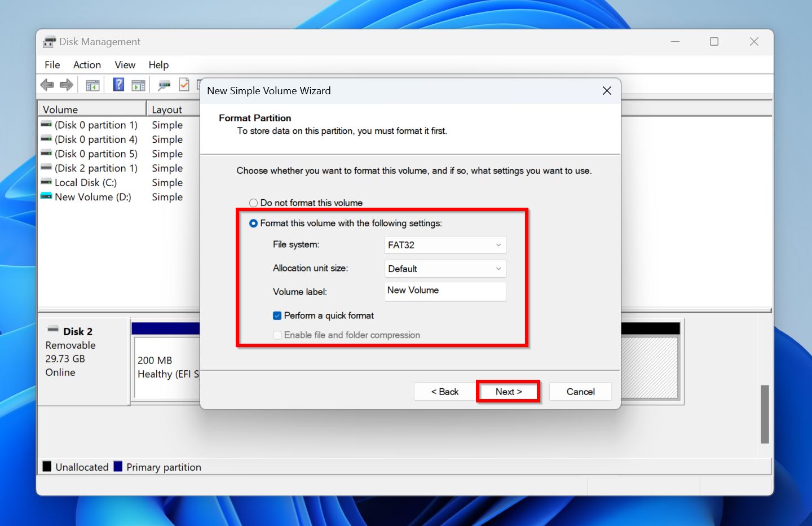
Task: Click the < Back button in wizard
Action: [x=444, y=392]
